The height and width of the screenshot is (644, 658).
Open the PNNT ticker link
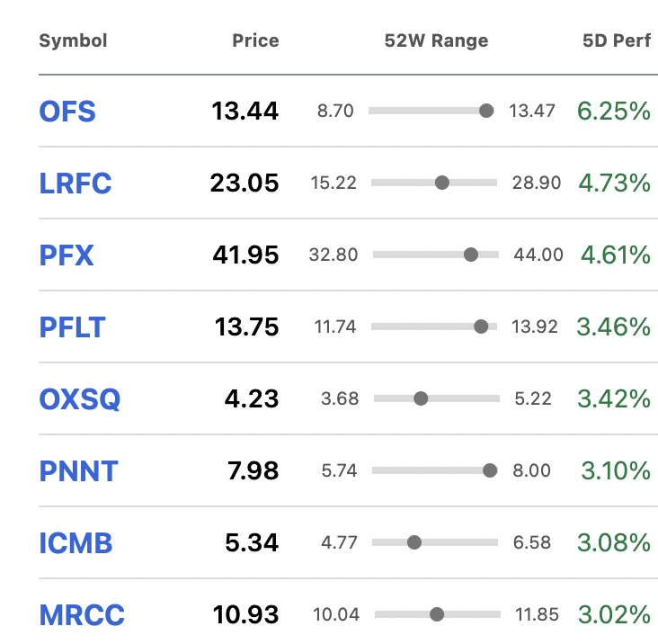[x=78, y=470]
